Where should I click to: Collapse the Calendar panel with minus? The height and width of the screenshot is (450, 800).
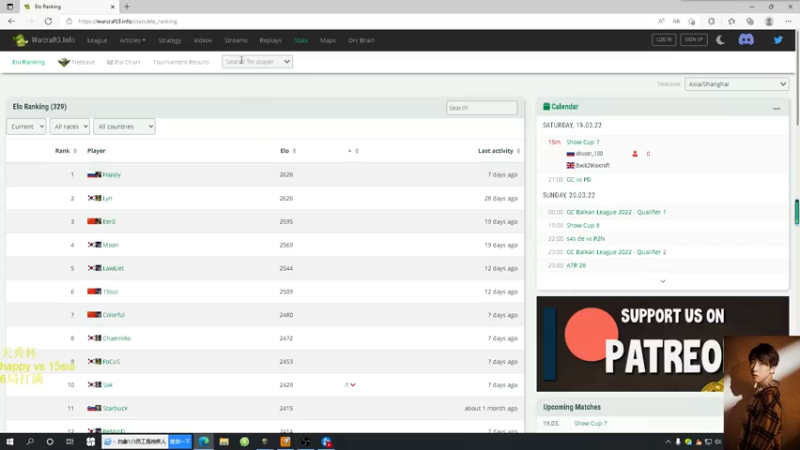pos(776,108)
